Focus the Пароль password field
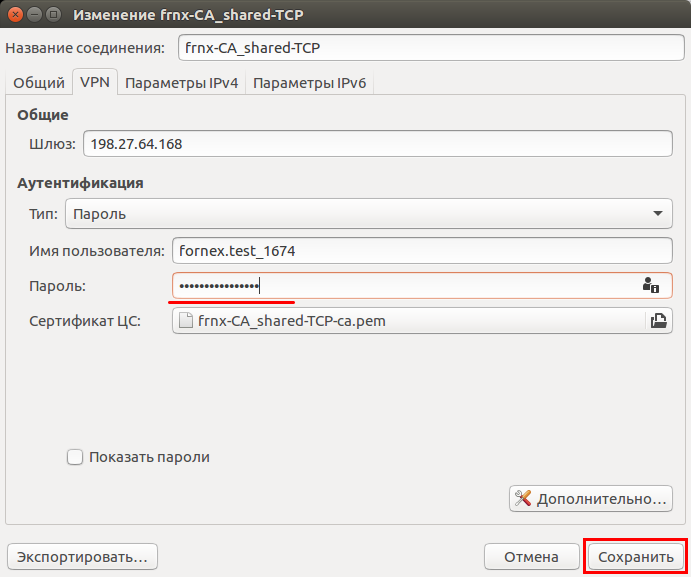 (422, 286)
